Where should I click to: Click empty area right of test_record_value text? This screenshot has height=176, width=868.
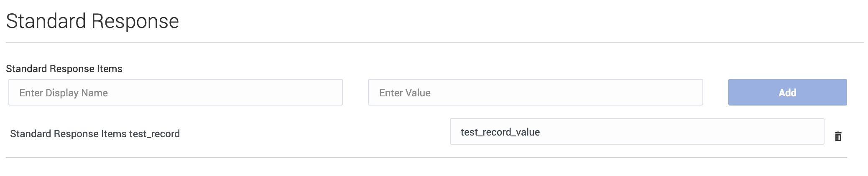point(690,132)
